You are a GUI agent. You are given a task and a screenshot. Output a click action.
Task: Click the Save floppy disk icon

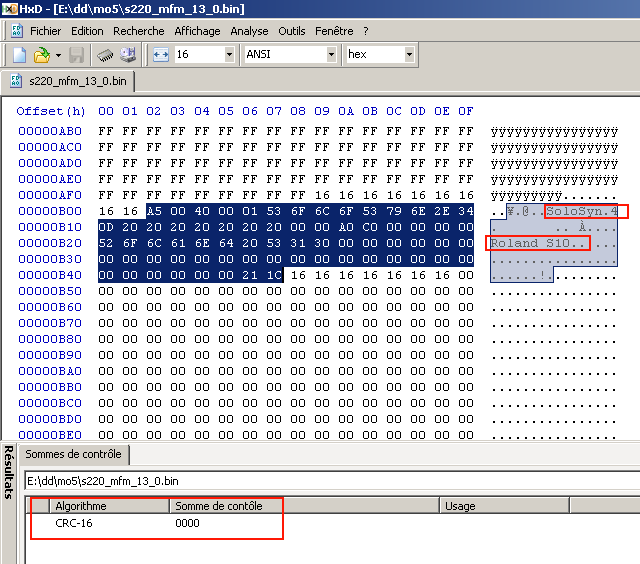tap(76, 55)
